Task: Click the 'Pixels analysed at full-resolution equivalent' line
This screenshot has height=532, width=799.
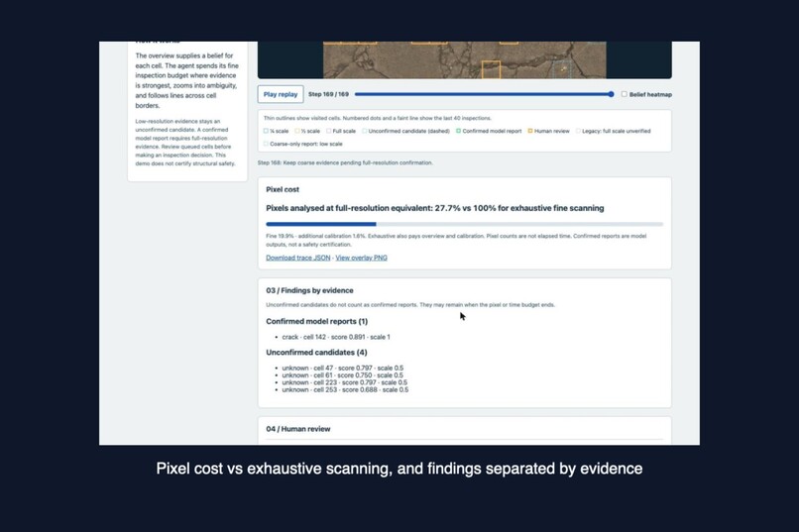Action: (x=434, y=208)
